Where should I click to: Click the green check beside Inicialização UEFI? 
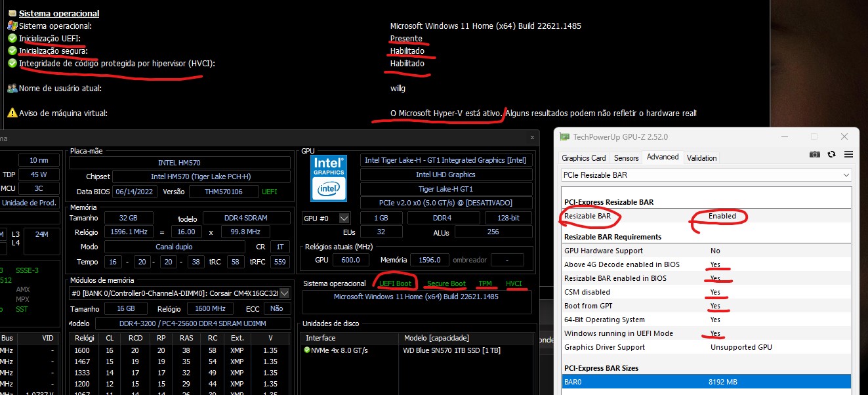[12, 39]
